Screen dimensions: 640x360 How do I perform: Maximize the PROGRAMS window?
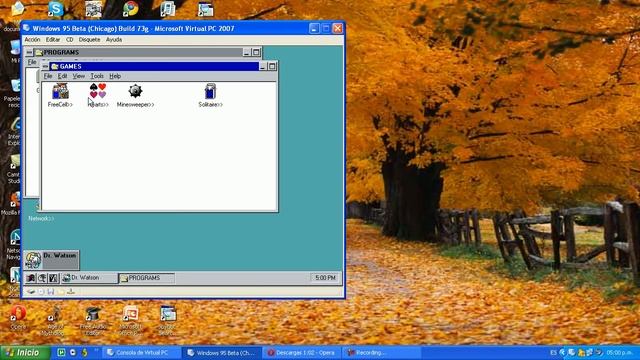pos(256,52)
